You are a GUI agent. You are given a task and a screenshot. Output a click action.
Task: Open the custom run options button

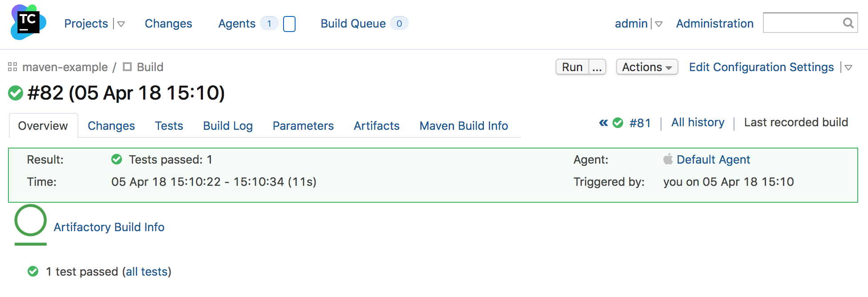(x=597, y=67)
